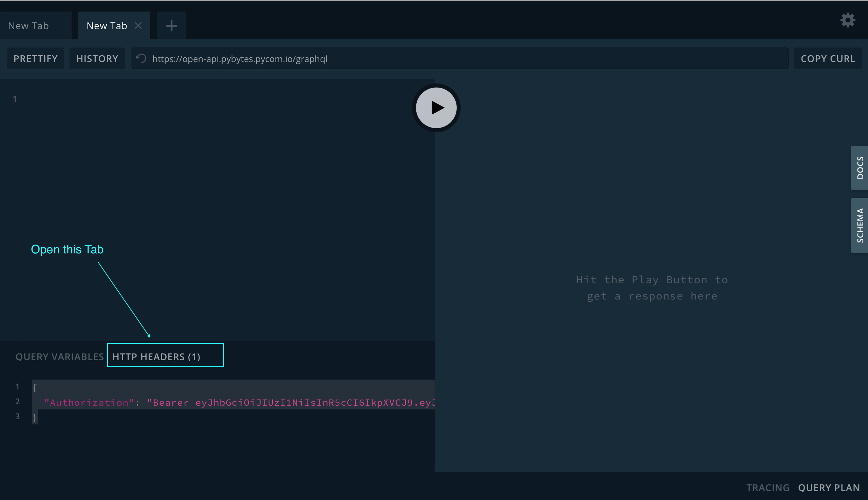The image size is (868, 500).
Task: Close the active New Tab
Action: tap(138, 26)
